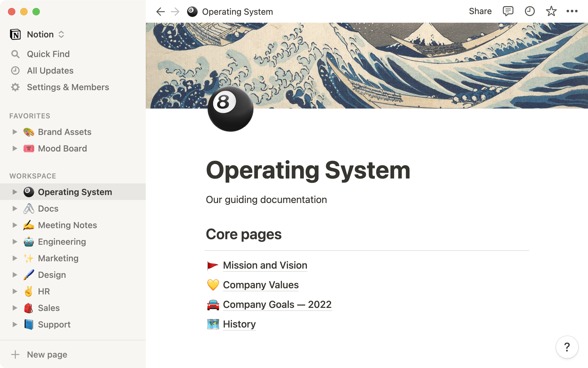Image resolution: width=588 pixels, height=368 pixels.
Task: Click the Quick Find icon in sidebar
Action: pos(15,54)
